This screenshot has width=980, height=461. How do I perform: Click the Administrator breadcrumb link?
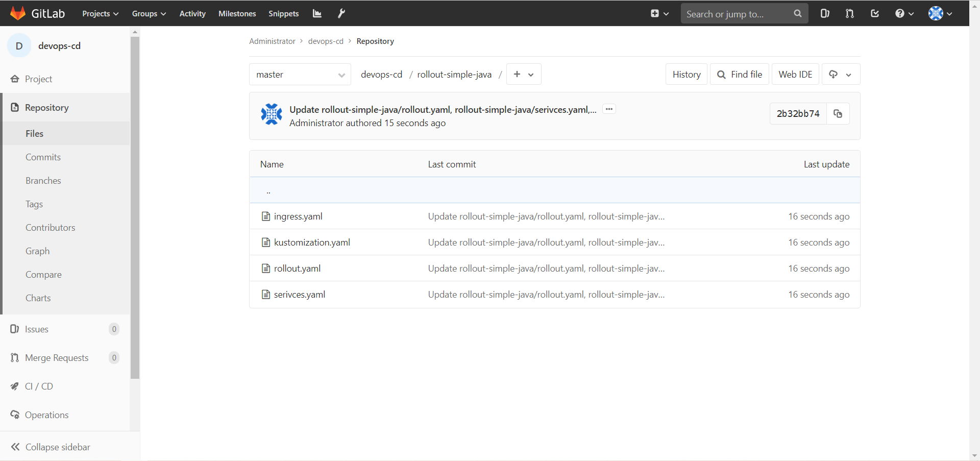coord(272,41)
